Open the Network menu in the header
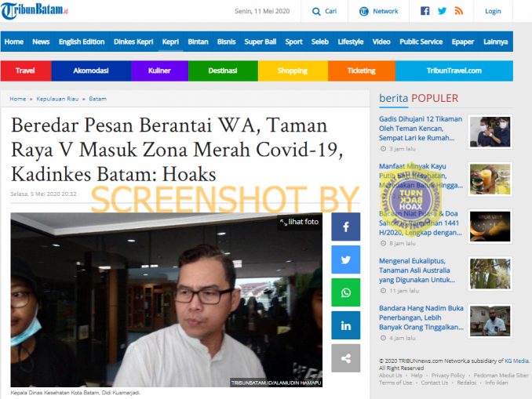This screenshot has width=532, height=399. coord(379,11)
